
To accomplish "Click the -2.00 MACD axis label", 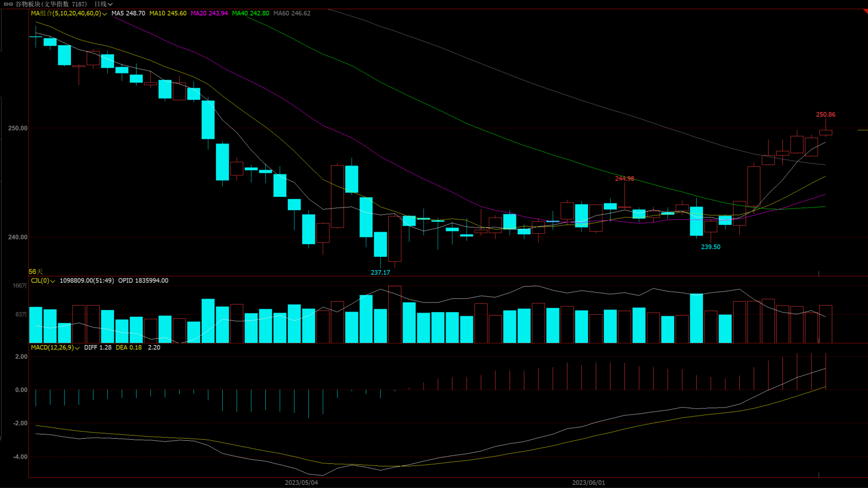I will point(20,423).
